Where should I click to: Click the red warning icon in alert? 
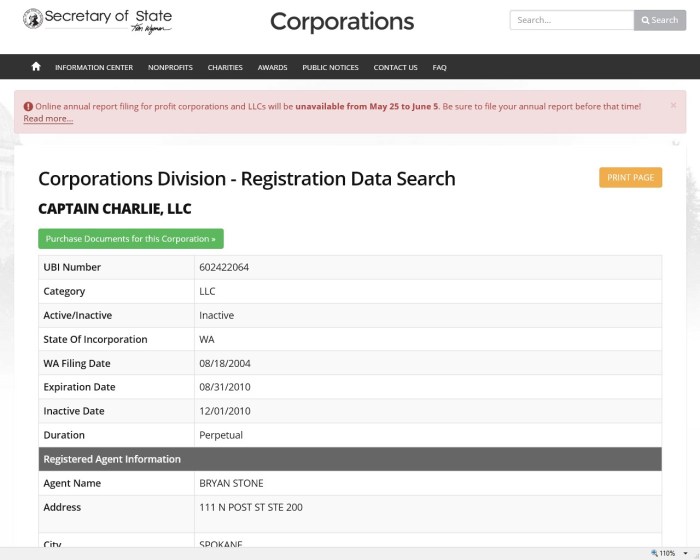28,106
